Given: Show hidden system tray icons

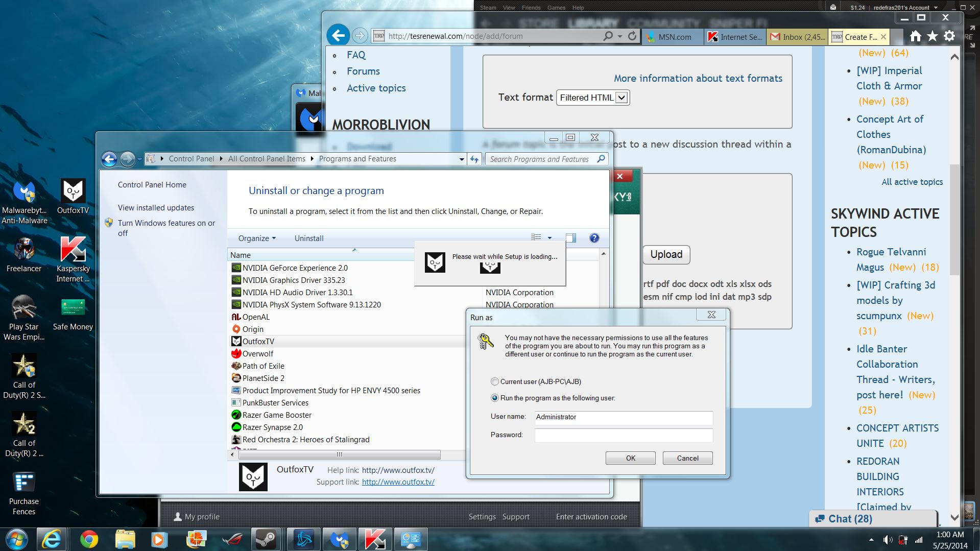Looking at the screenshot, I should [871, 540].
